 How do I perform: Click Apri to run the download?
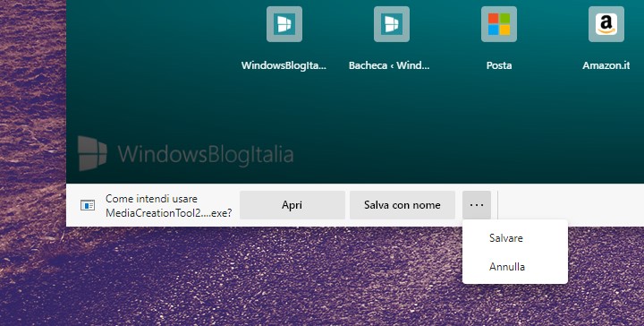(292, 205)
